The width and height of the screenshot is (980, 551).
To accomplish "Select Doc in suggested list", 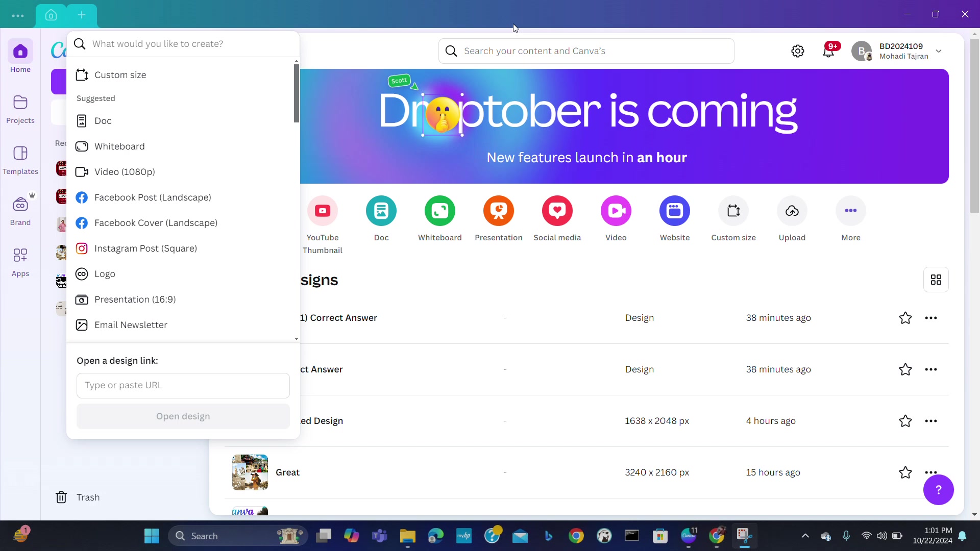I will (x=183, y=121).
